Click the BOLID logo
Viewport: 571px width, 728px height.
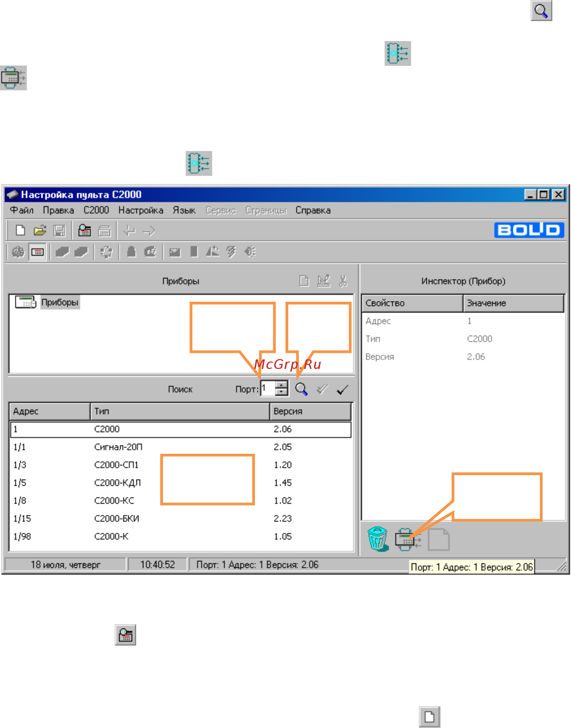pos(529,230)
